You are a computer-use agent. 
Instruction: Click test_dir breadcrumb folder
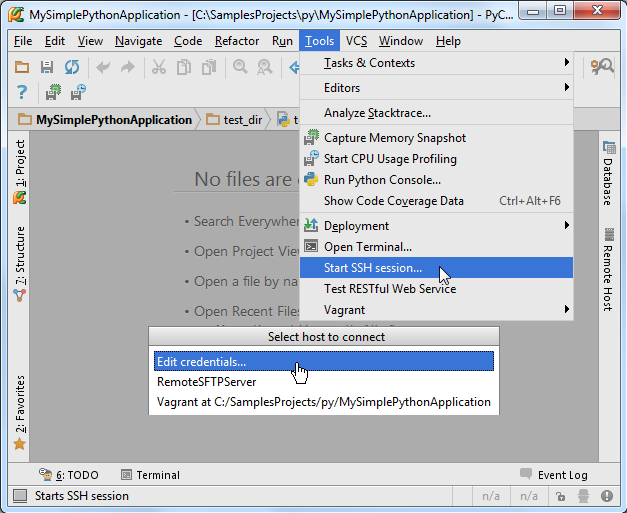point(234,120)
